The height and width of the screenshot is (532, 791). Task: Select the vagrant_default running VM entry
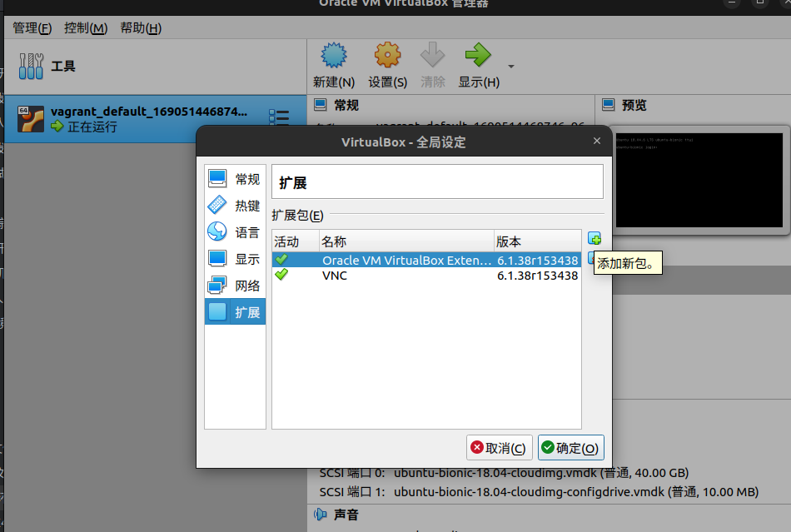pyautogui.click(x=156, y=119)
